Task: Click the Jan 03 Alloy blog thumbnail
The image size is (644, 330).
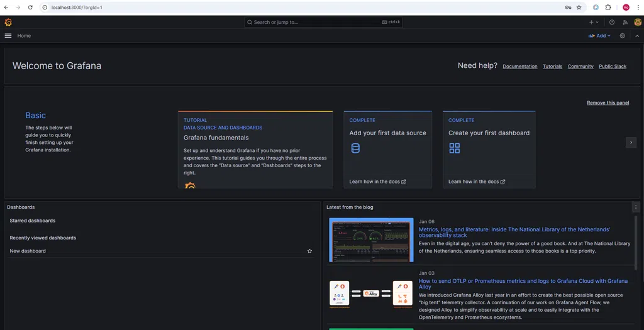Action: pos(371,294)
